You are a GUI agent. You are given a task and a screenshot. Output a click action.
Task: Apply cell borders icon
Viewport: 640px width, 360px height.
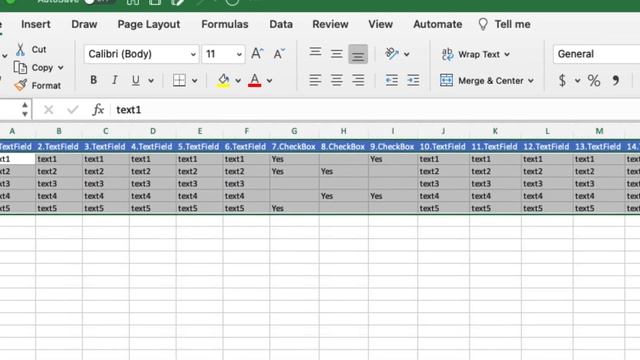pos(179,80)
